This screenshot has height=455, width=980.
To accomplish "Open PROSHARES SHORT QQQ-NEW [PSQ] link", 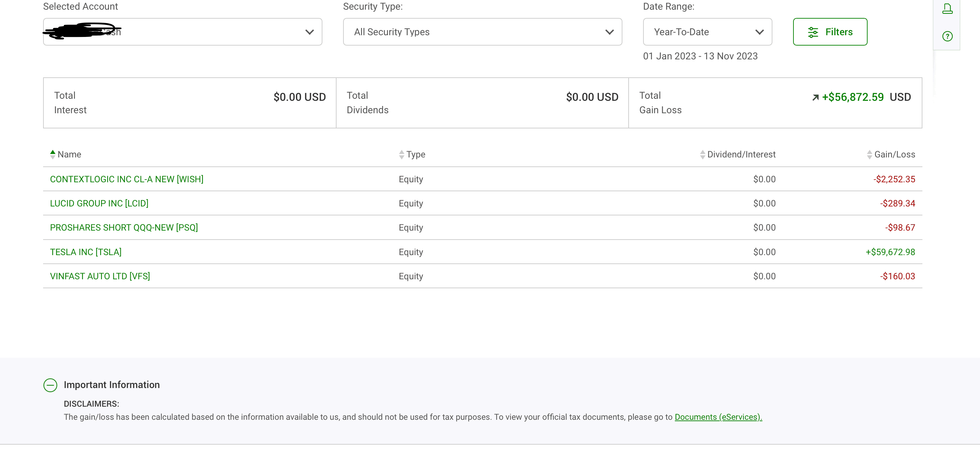I will [124, 227].
